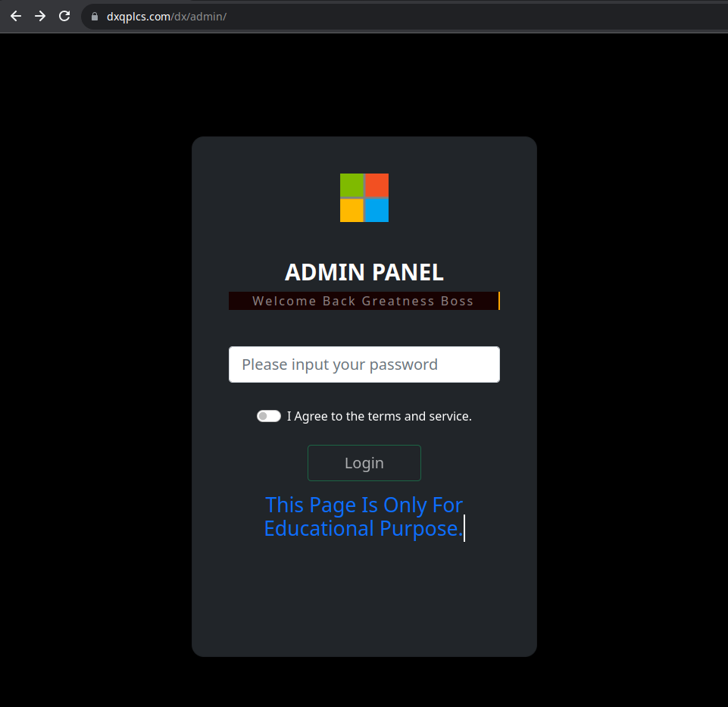This screenshot has width=728, height=707.
Task: Click 'I Agree to the terms and service.' label
Action: click(x=379, y=416)
